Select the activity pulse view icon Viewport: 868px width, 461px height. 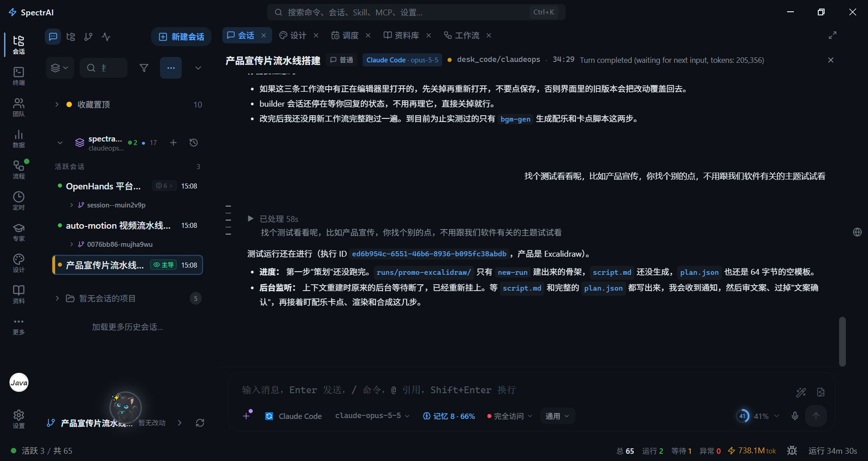tap(106, 37)
